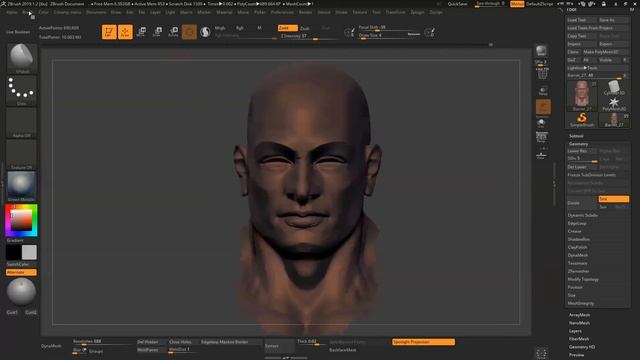Click the BPR render sphere icon

point(541,51)
